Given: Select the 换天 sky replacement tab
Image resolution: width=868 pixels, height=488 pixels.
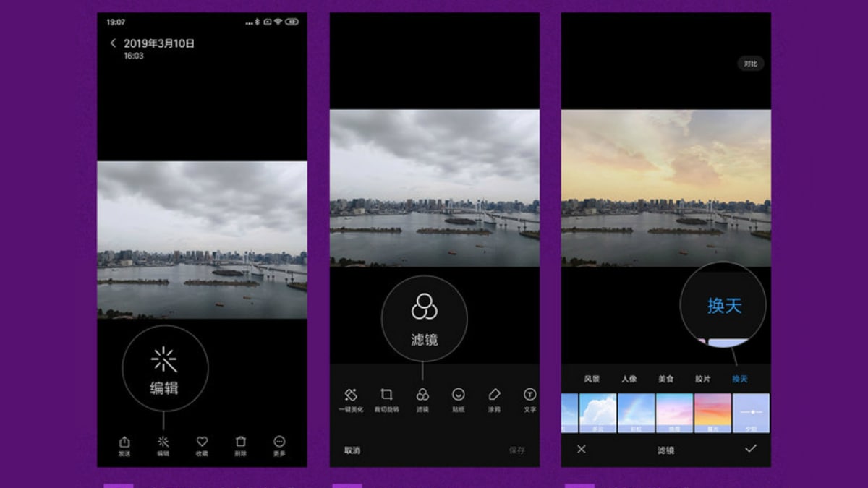Looking at the screenshot, I should point(739,379).
